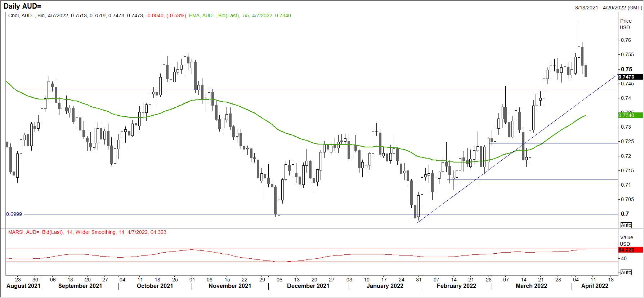Image resolution: width=644 pixels, height=298 pixels.
Task: Click the February 2022 month label
Action: click(456, 286)
